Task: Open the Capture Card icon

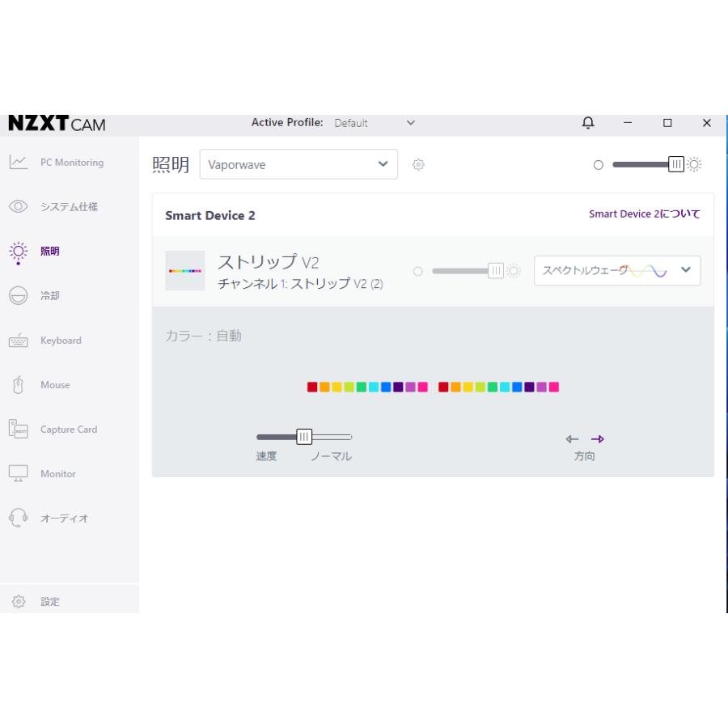Action: click(x=19, y=430)
